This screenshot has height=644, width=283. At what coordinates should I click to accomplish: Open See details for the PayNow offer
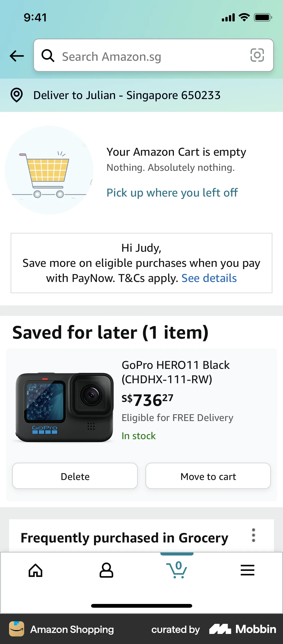209,278
